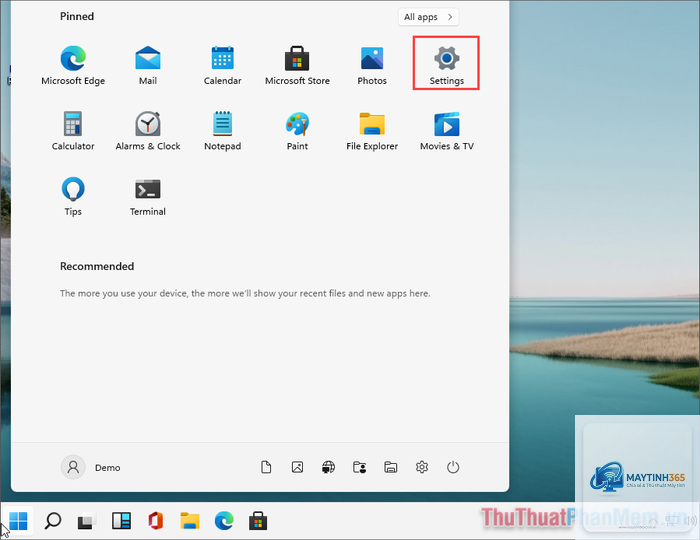Open the Calendar app
The height and width of the screenshot is (540, 700).
click(x=222, y=65)
